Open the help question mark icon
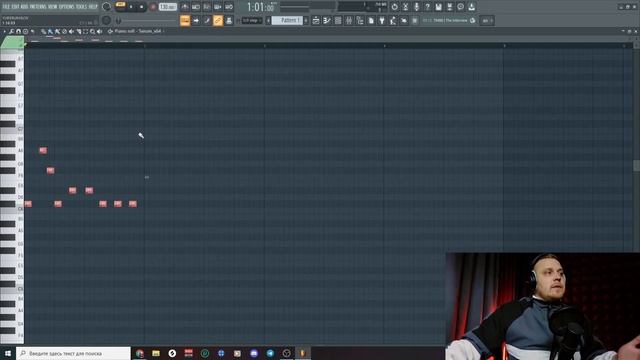640x360 pixels. (x=427, y=7)
